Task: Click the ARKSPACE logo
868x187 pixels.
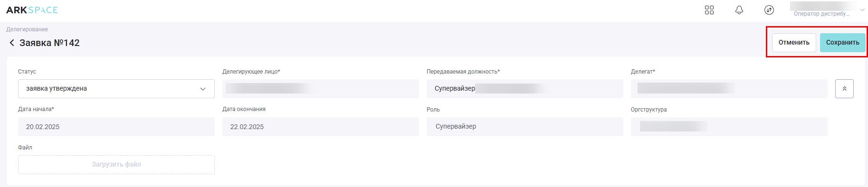Action: (x=32, y=10)
